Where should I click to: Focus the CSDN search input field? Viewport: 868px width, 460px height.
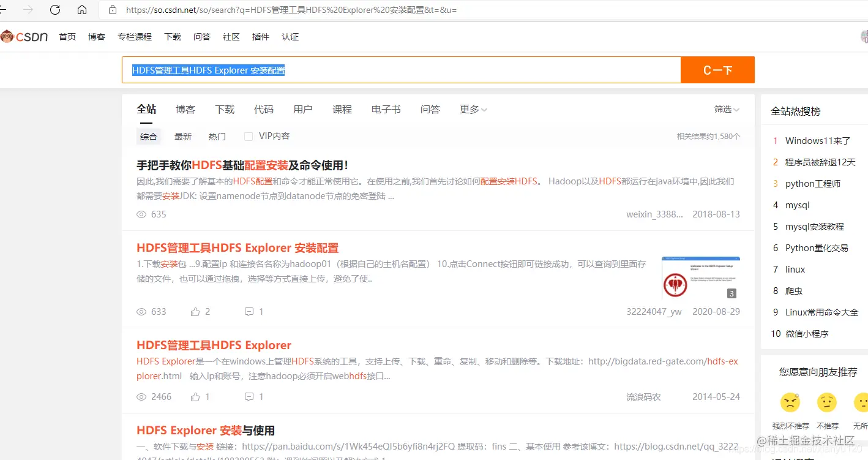coord(402,70)
